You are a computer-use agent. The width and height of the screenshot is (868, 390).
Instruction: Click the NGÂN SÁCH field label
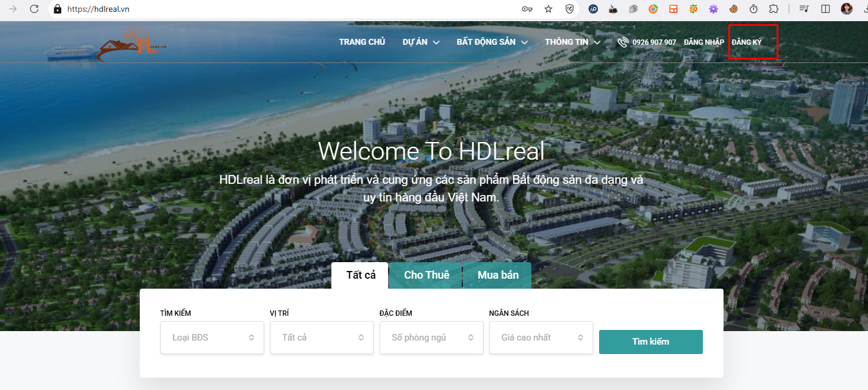509,313
